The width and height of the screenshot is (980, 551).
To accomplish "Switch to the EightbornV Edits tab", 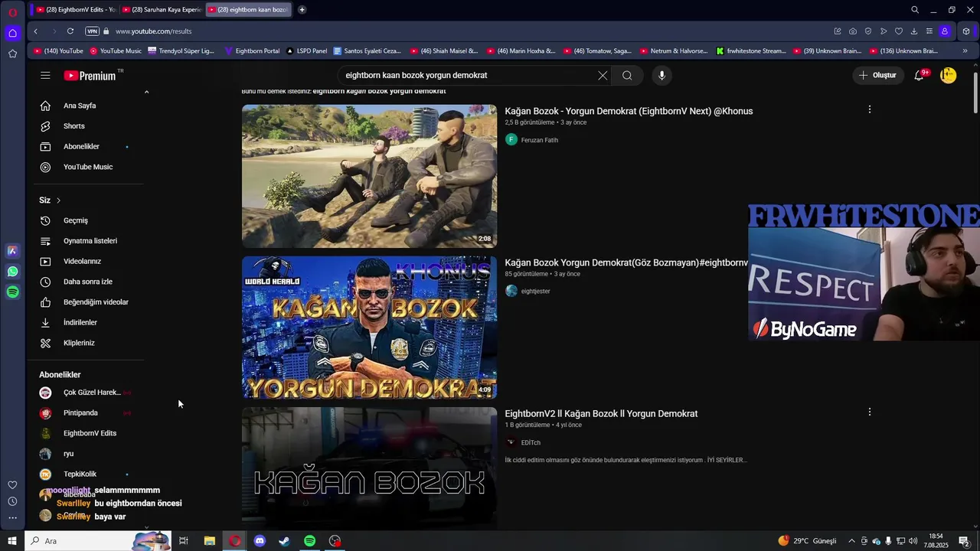I will pyautogui.click(x=75, y=10).
